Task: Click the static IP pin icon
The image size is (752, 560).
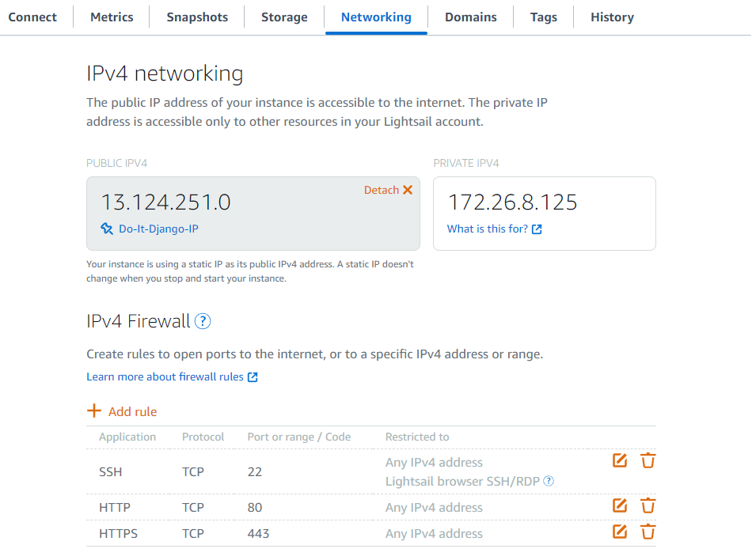Action: pos(107,229)
